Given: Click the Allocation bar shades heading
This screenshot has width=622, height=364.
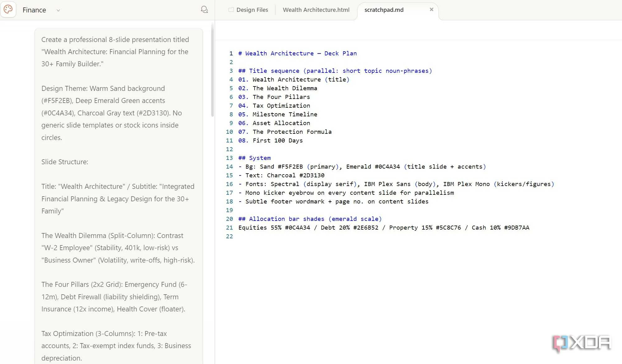Looking at the screenshot, I should 310,219.
